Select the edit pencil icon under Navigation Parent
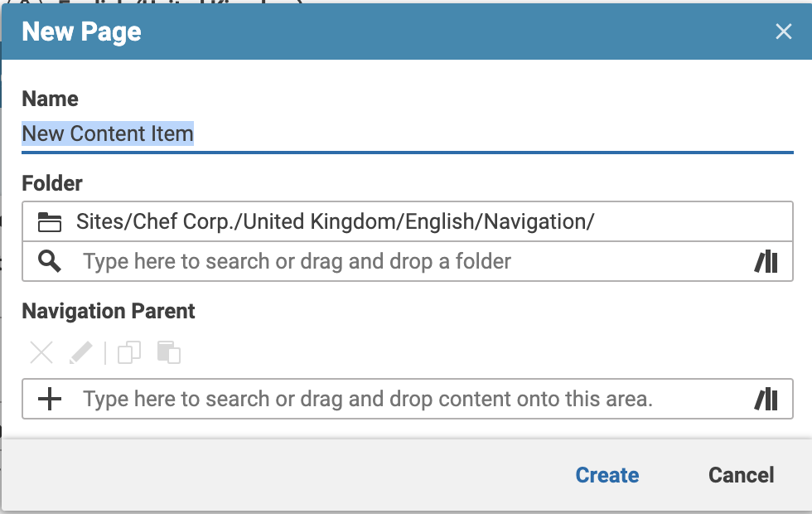The image size is (812, 514). [x=80, y=353]
